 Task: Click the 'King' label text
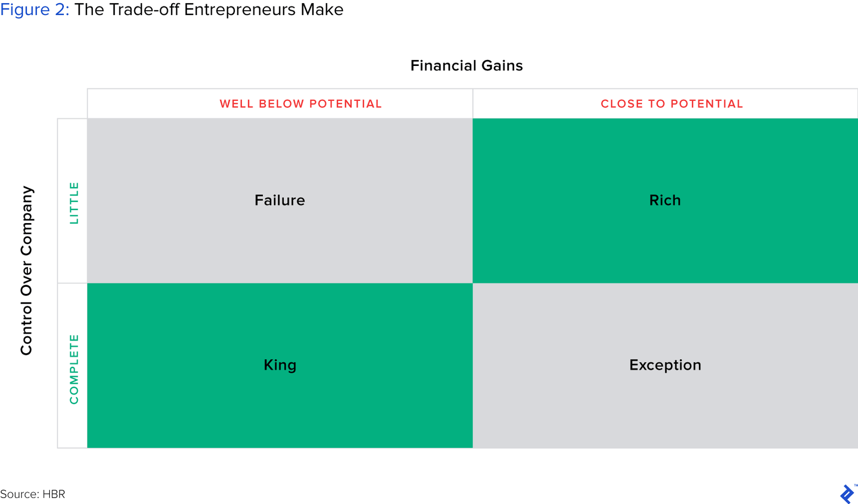[x=279, y=365]
